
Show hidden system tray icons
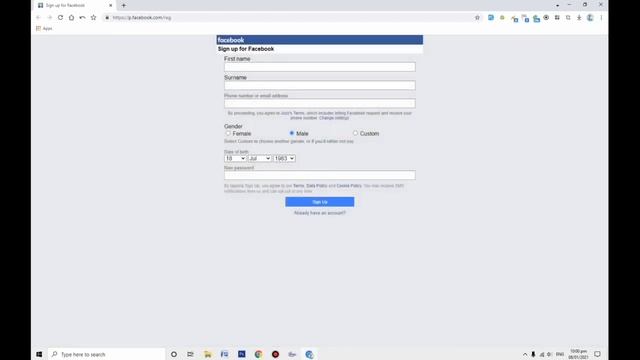point(525,354)
